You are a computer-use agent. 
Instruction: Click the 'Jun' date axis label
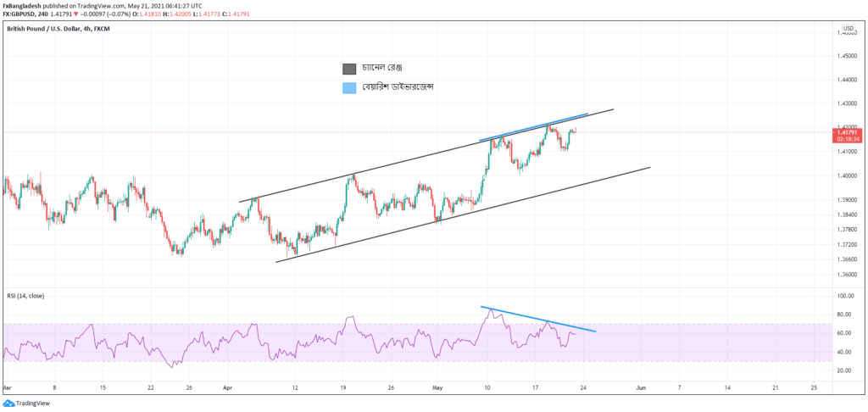[642, 387]
